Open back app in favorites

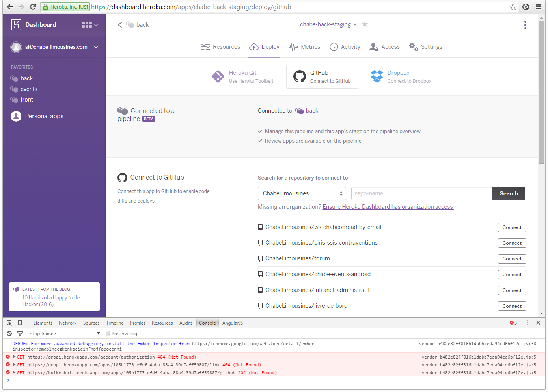click(26, 78)
